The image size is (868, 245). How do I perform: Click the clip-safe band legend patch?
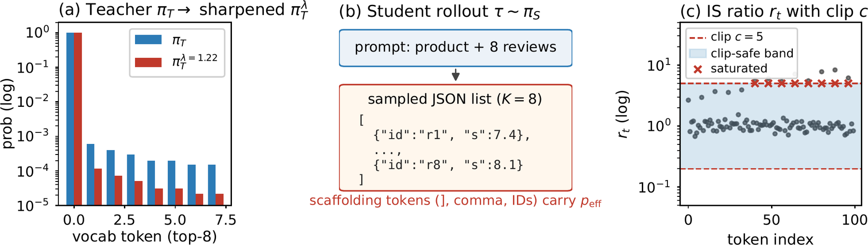698,53
